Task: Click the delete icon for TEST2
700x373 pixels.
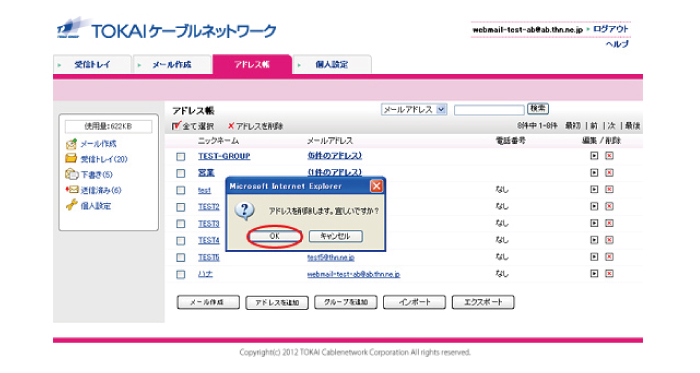Action: click(x=609, y=206)
